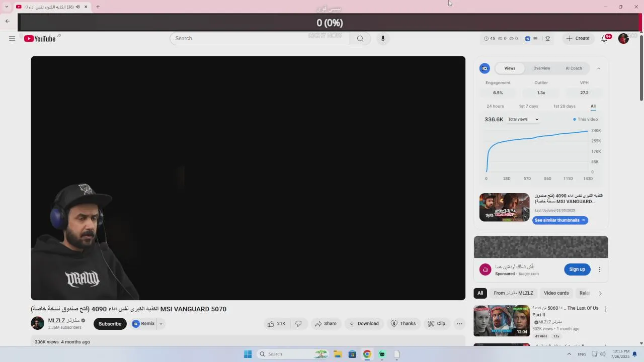Create a Clip of the video
644x362 pixels.
[x=437, y=324]
